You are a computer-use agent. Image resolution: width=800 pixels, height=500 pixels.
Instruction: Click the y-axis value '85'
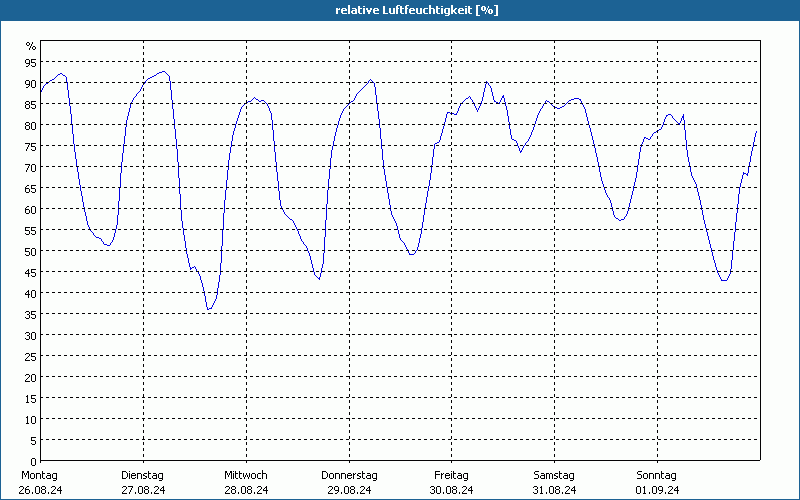click(x=31, y=105)
